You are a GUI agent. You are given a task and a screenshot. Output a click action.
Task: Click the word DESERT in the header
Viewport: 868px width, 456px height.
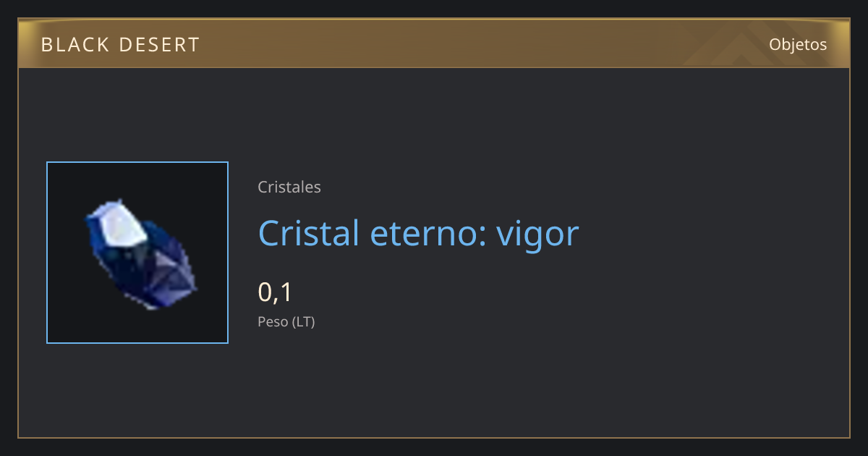click(x=159, y=45)
